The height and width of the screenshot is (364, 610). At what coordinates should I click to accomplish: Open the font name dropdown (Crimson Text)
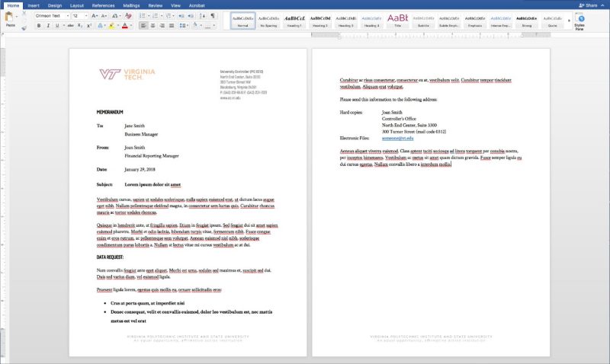coord(68,16)
